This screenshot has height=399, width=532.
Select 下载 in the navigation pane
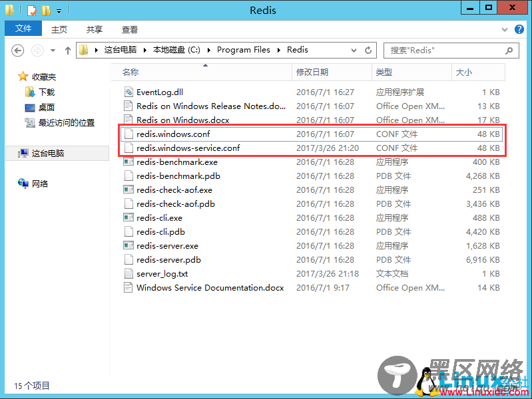click(x=47, y=92)
